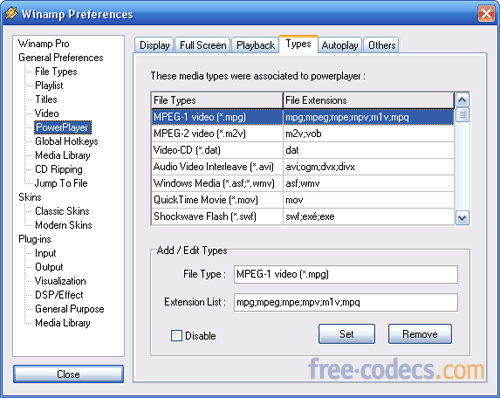Open CD Ripping preferences page
This screenshot has width=500, height=398.
(59, 169)
